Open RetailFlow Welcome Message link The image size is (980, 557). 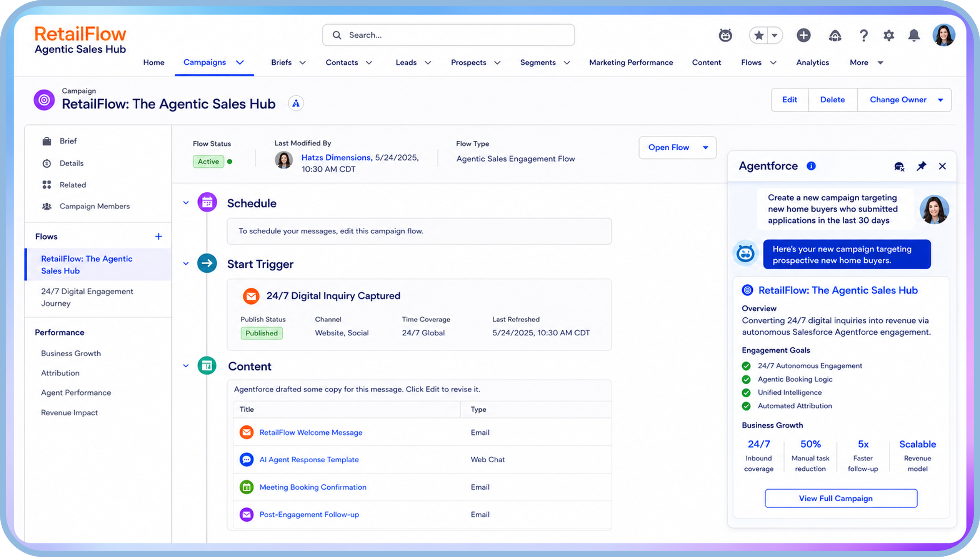tap(311, 432)
